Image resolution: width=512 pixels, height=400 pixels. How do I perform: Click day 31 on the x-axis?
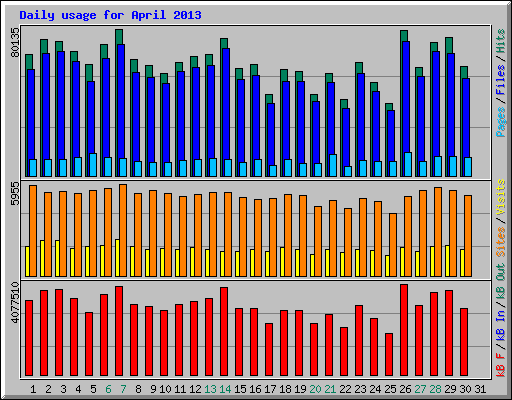(480, 389)
